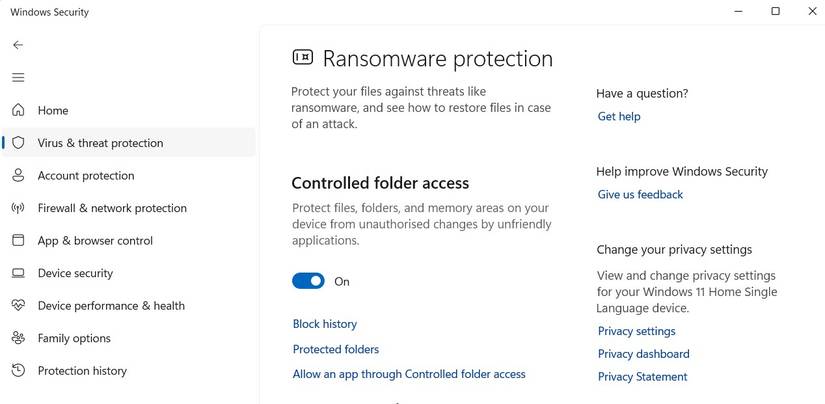
Task: Open Privacy dashboard link
Action: point(643,353)
